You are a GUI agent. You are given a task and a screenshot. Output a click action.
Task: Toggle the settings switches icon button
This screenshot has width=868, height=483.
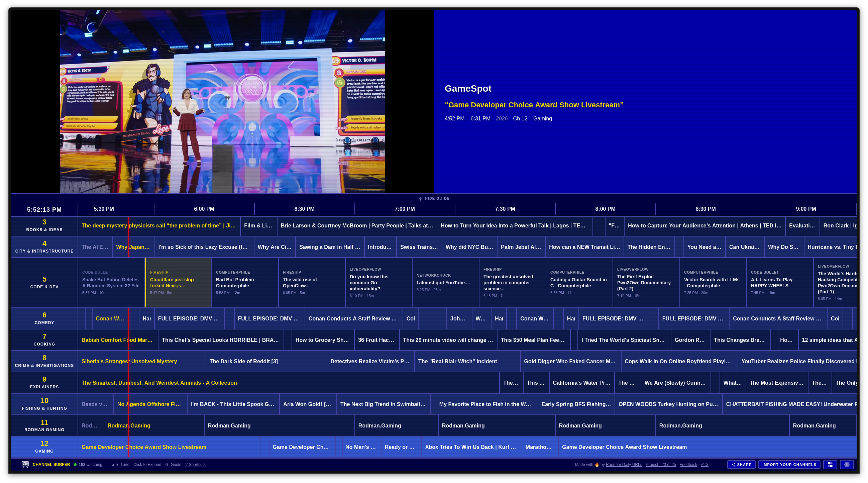tap(830, 465)
